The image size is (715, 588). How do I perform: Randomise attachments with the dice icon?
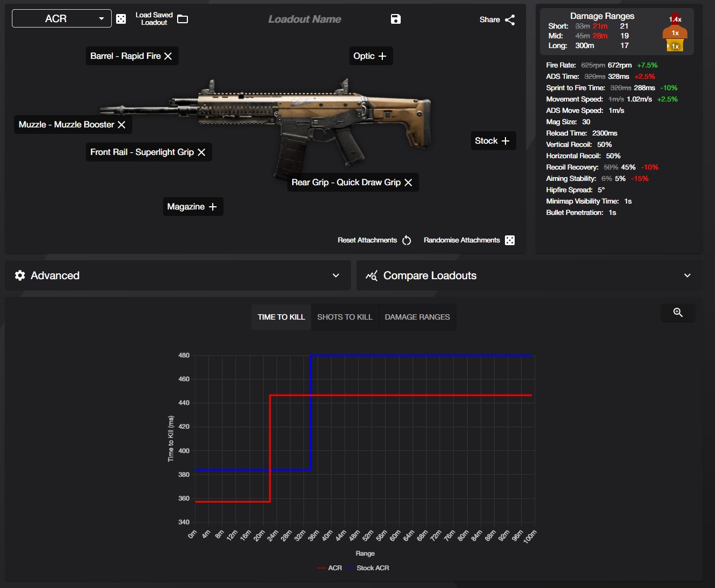point(509,240)
